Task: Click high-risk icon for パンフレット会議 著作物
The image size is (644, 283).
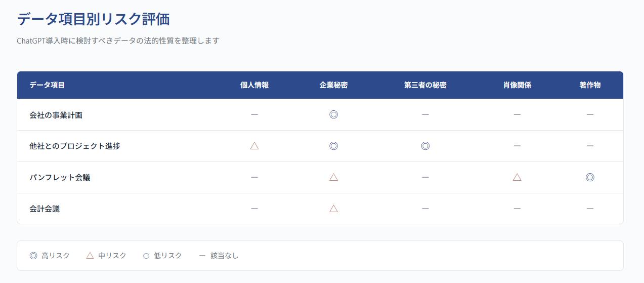Action: pos(590,177)
